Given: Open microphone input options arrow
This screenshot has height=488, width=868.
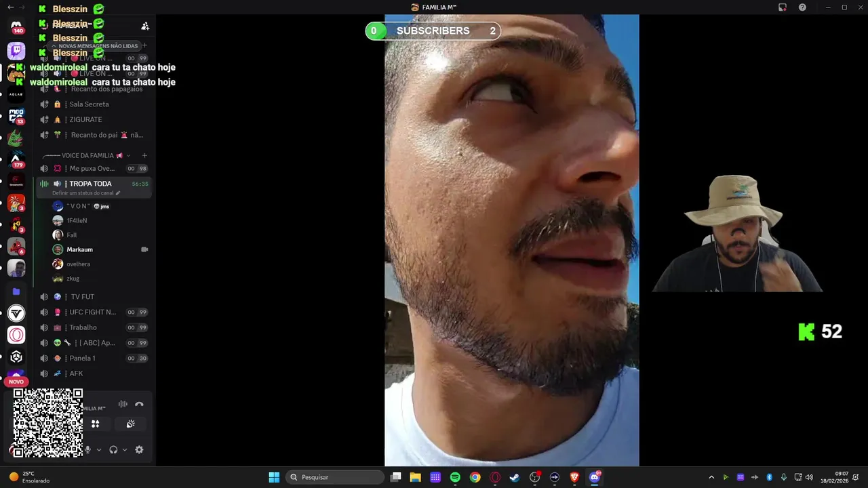Looking at the screenshot, I should click(99, 449).
